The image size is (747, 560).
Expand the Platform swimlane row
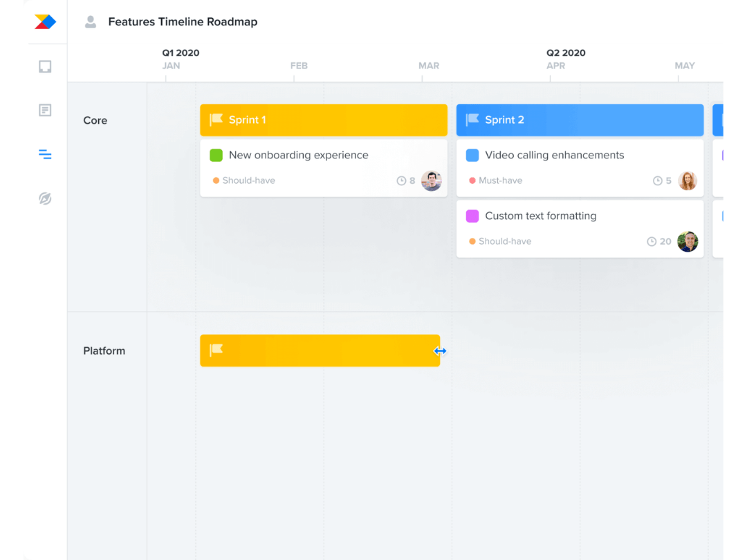(x=104, y=351)
